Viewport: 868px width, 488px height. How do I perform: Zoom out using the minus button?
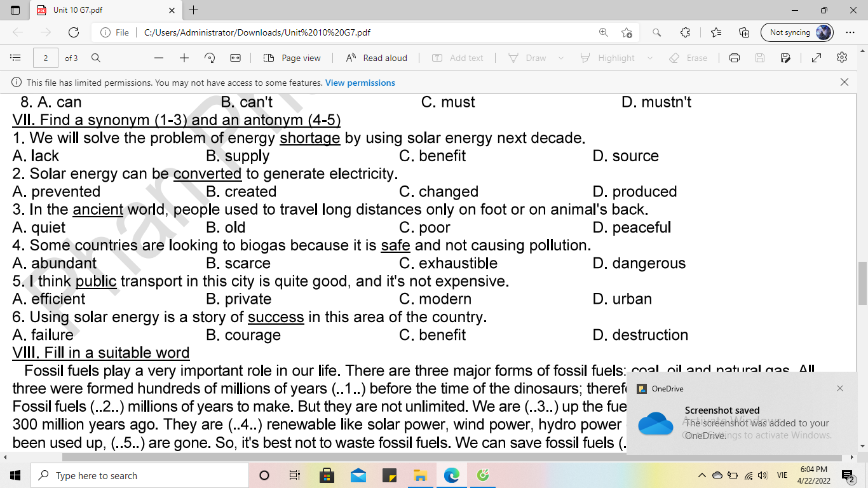pyautogui.click(x=159, y=58)
